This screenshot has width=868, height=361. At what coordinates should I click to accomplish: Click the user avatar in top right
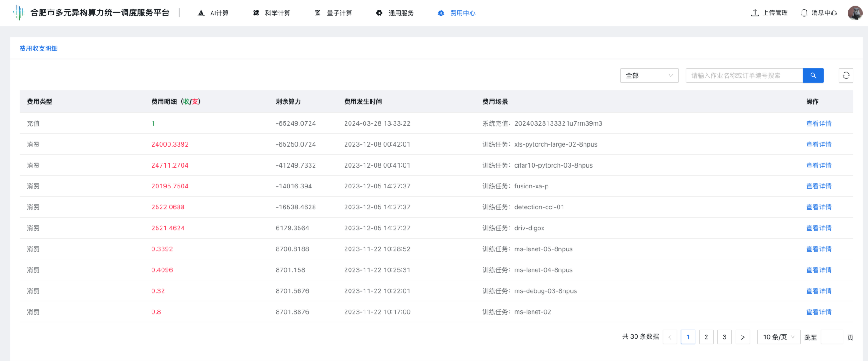tap(855, 13)
